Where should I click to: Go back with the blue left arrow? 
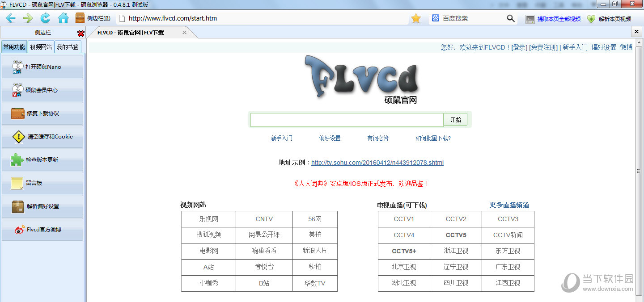coord(10,18)
